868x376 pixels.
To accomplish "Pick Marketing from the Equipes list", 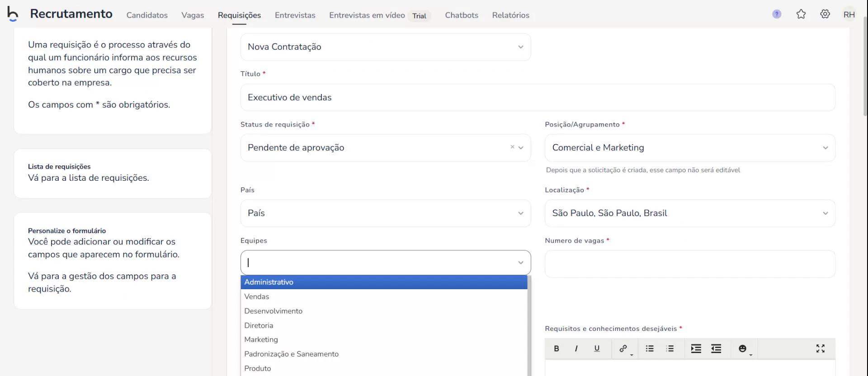I will [x=384, y=339].
